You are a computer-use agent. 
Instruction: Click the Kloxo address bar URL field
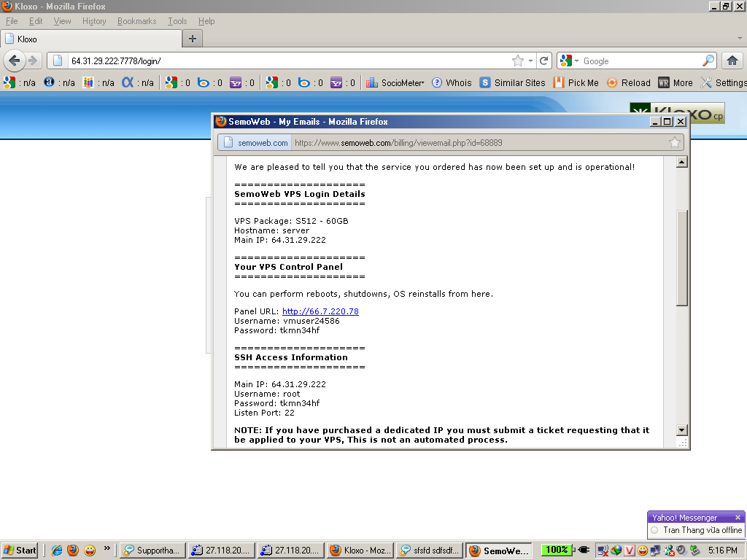click(x=288, y=61)
